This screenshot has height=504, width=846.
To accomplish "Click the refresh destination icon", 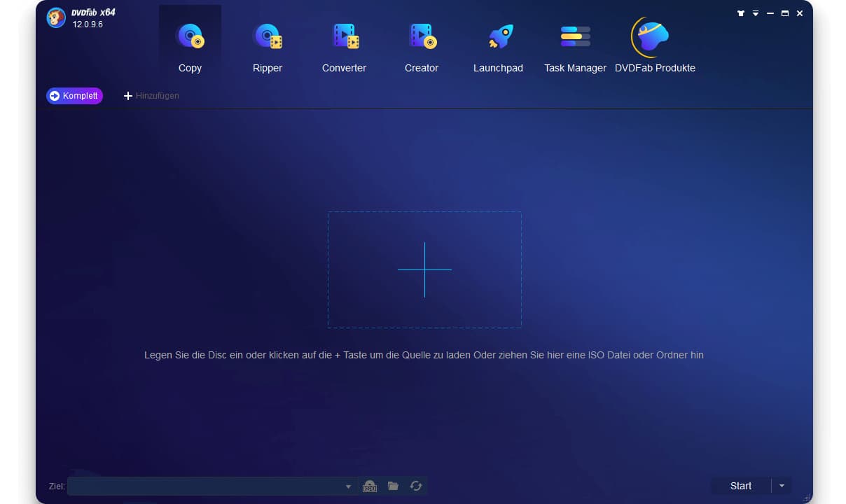I will [416, 486].
